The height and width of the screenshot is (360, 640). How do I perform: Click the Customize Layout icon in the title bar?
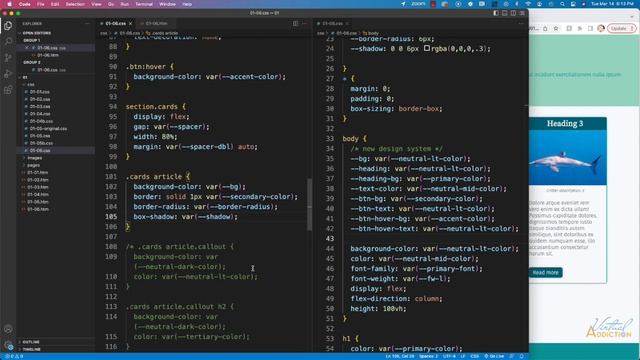(522, 13)
